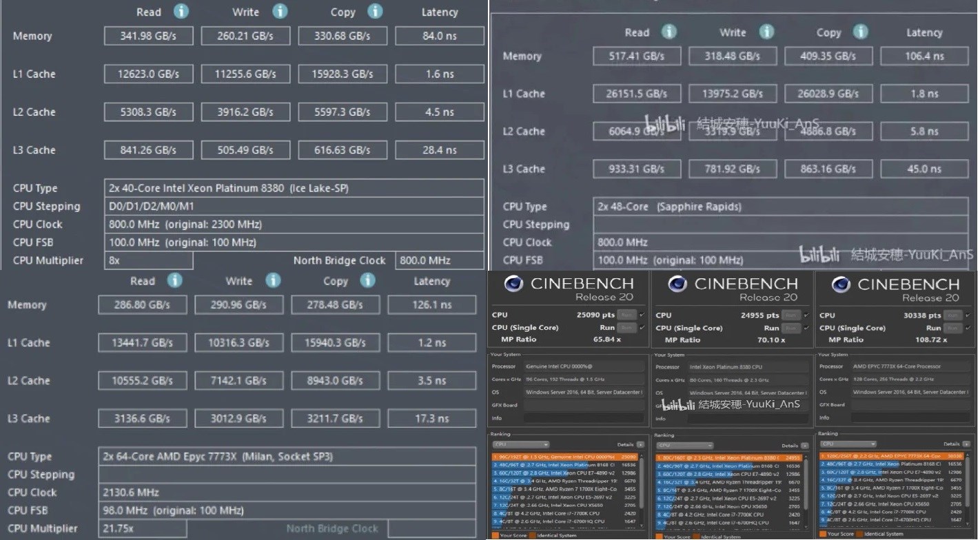Click North Bridge Clock value 800.0 MHz
Image resolution: width=980 pixels, height=540 pixels.
[440, 260]
